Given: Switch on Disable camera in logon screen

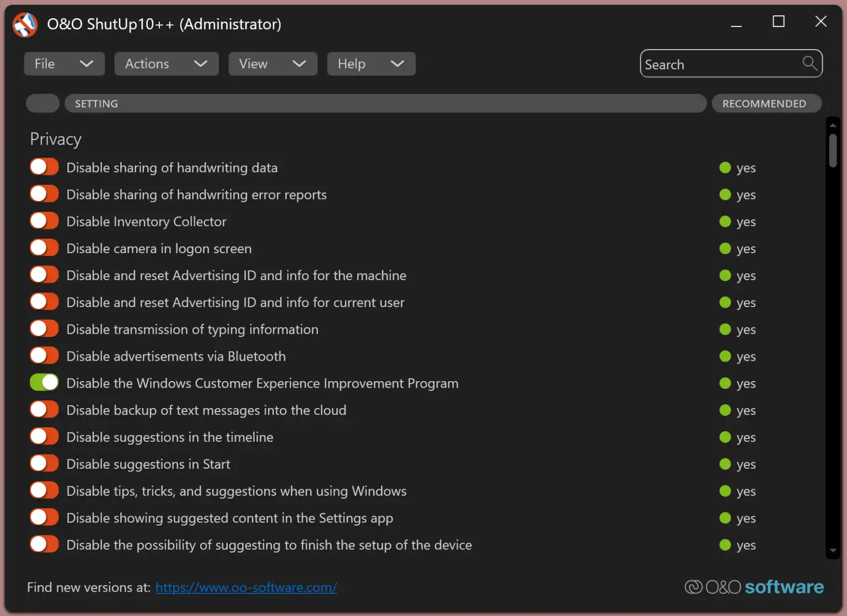Looking at the screenshot, I should (44, 248).
